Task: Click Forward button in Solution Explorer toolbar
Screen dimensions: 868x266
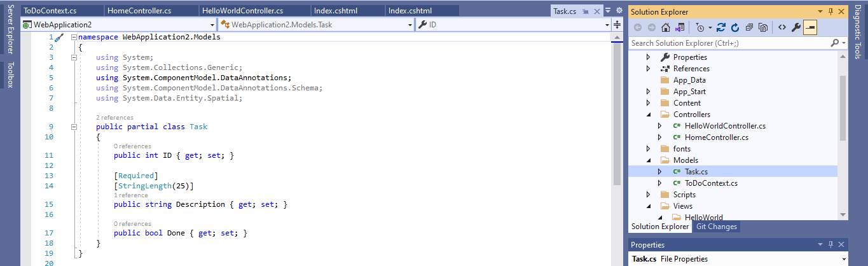Action: (x=652, y=27)
